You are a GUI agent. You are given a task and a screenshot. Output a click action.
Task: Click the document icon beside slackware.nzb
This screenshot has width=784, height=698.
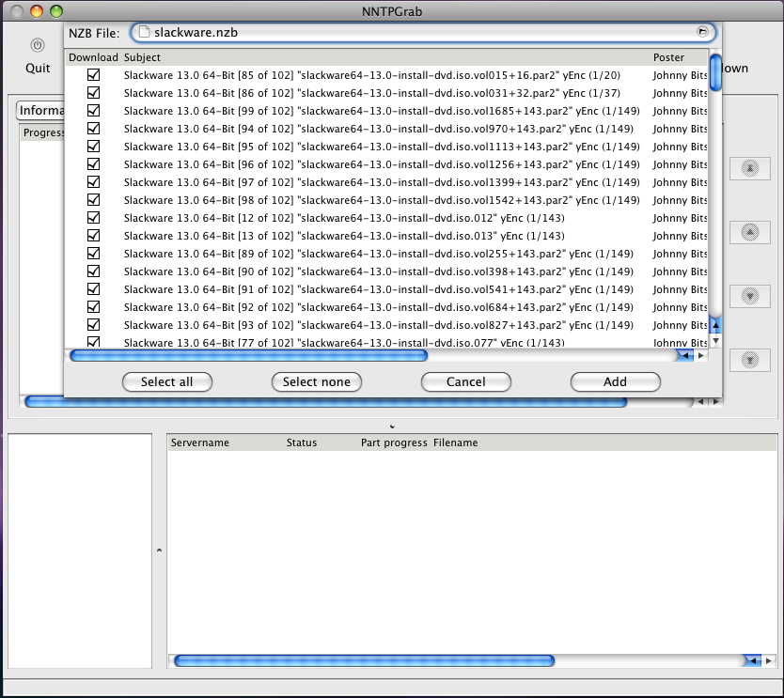tap(144, 32)
